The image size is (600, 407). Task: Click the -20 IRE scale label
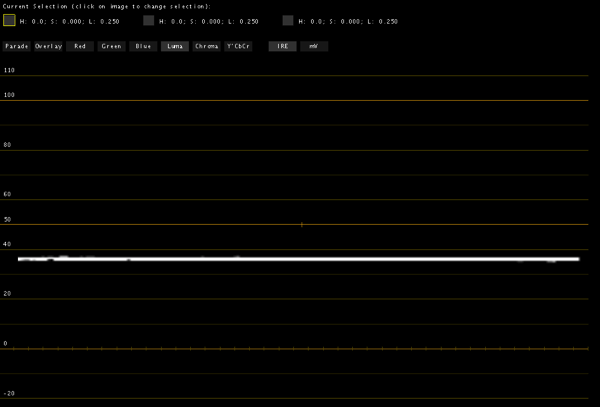tap(9, 394)
